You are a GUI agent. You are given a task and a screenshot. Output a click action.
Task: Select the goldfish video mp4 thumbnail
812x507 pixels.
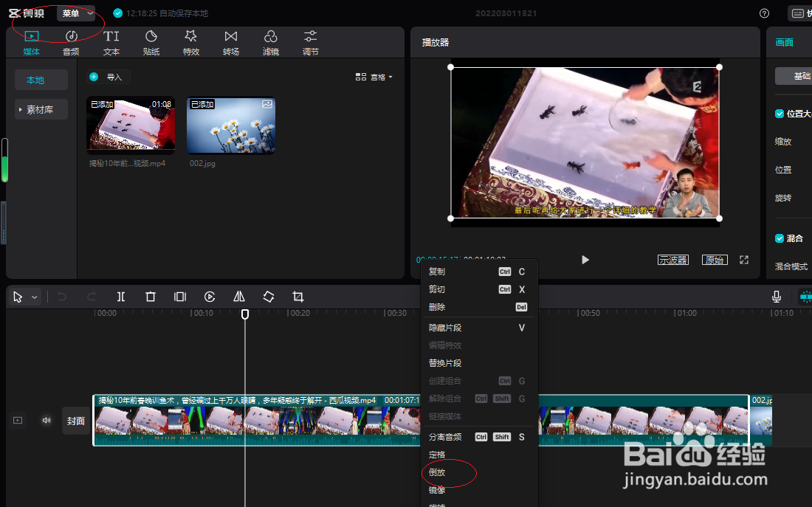point(131,124)
